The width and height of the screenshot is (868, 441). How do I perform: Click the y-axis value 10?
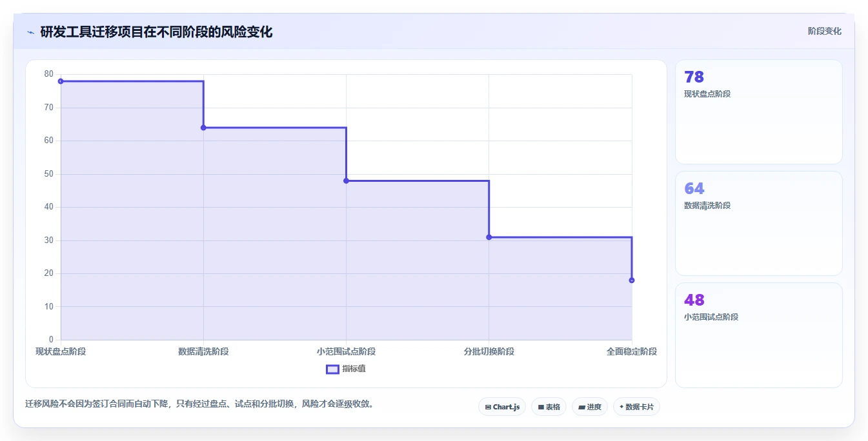point(49,307)
